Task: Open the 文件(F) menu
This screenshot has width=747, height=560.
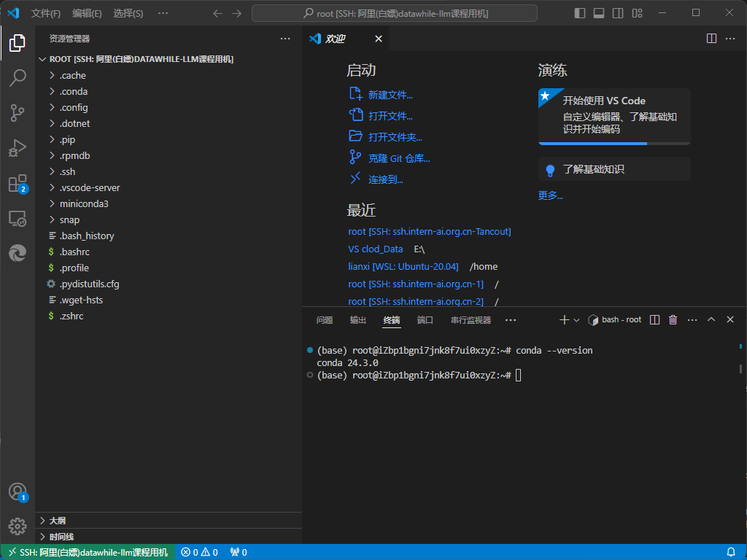Action: click(x=46, y=14)
